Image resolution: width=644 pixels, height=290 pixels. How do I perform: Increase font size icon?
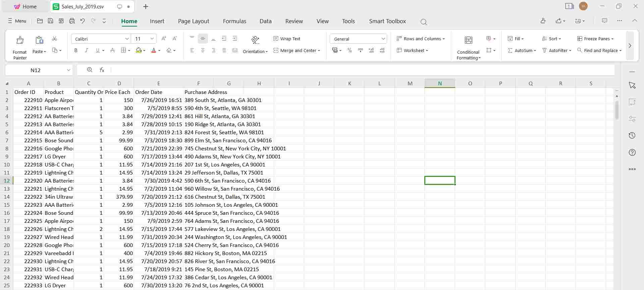point(164,39)
